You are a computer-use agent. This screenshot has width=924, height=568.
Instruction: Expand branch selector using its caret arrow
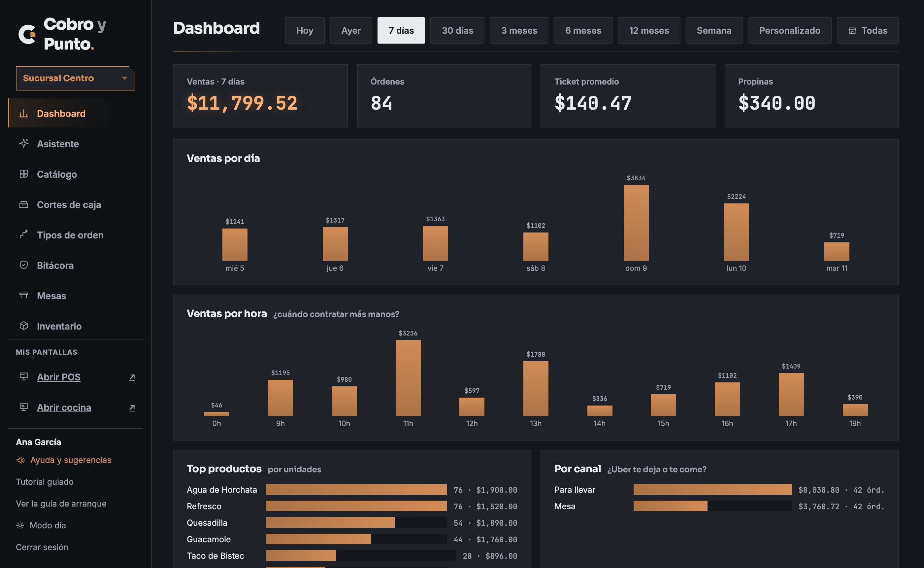[125, 78]
